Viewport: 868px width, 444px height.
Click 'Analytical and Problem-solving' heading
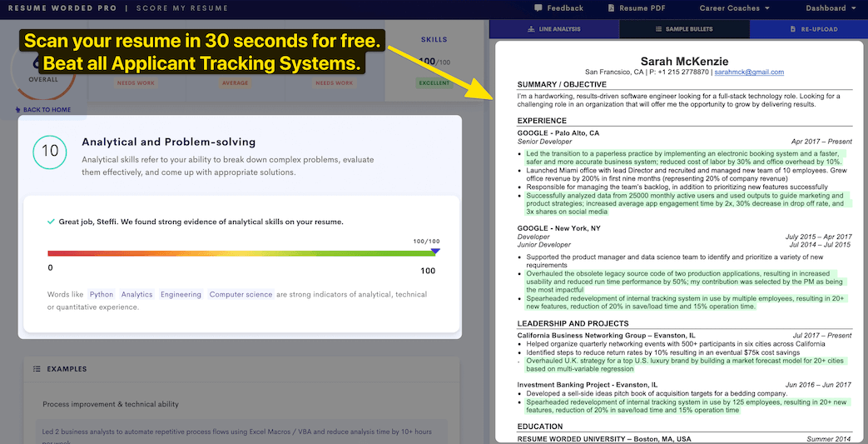169,142
